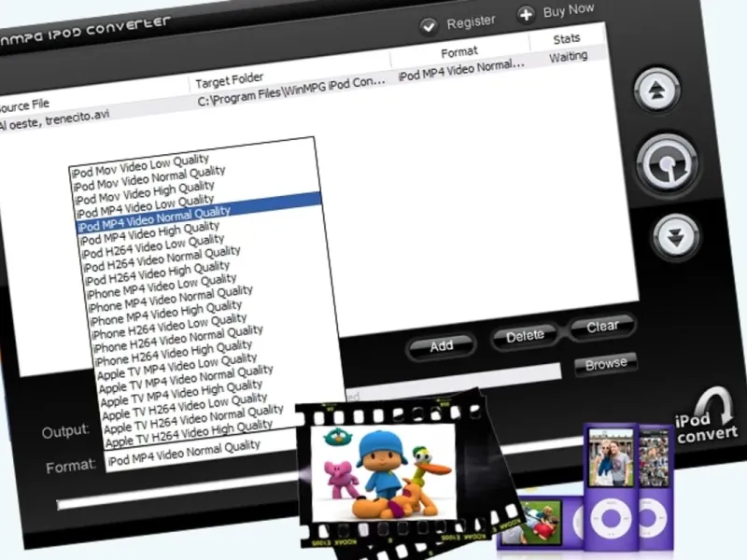Select Apple TV MP4 Video High Quality
The height and width of the screenshot is (560, 747).
[181, 394]
